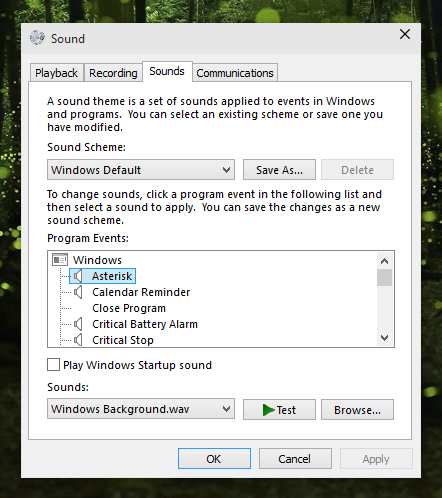Select the Close Program event

129,308
